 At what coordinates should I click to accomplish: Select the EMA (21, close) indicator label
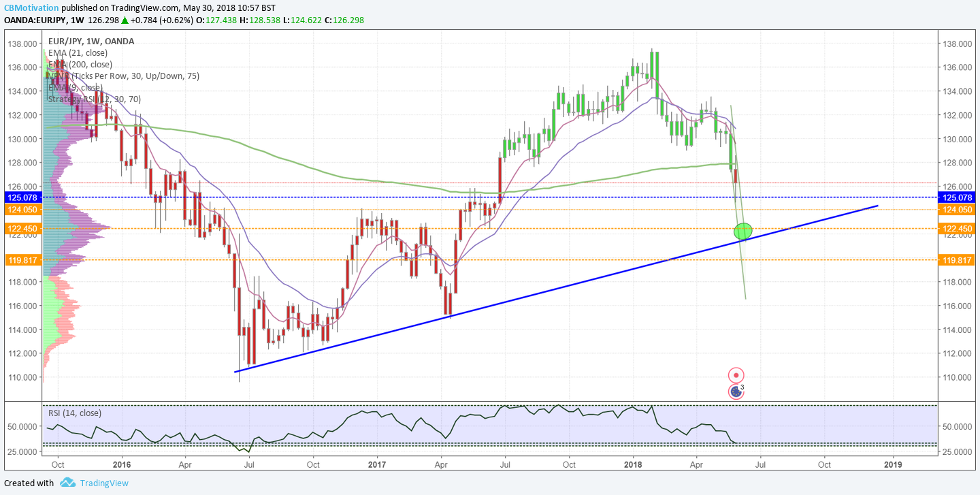[78, 53]
